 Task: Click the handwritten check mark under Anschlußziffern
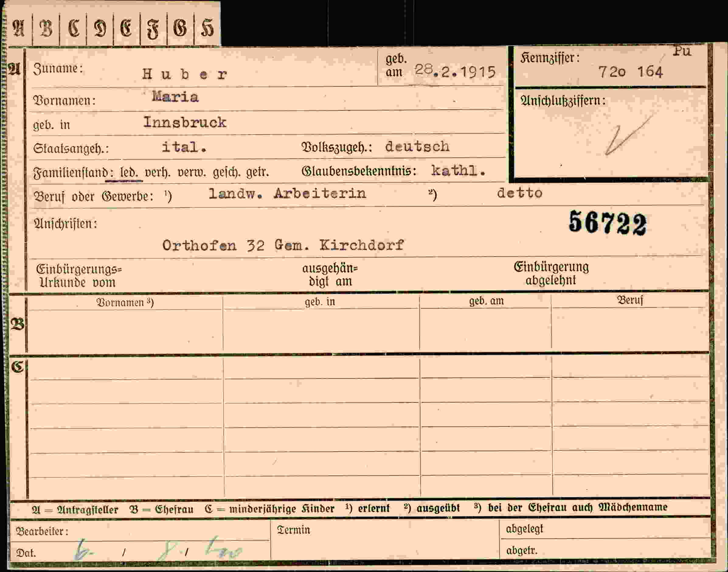[x=629, y=135]
